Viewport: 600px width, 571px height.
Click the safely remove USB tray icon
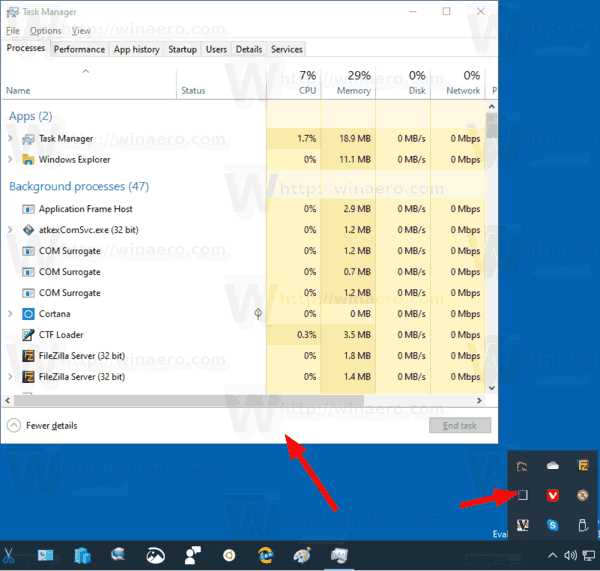click(x=583, y=525)
